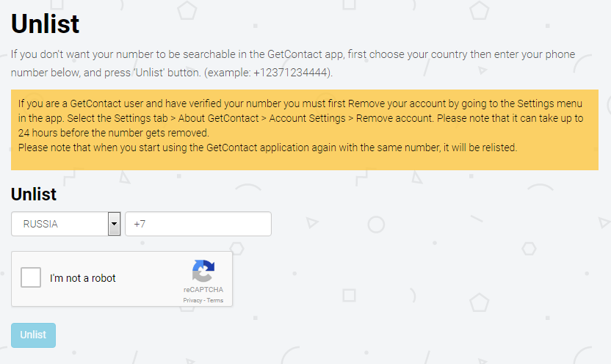Click the country selector's down arrow

tap(114, 224)
